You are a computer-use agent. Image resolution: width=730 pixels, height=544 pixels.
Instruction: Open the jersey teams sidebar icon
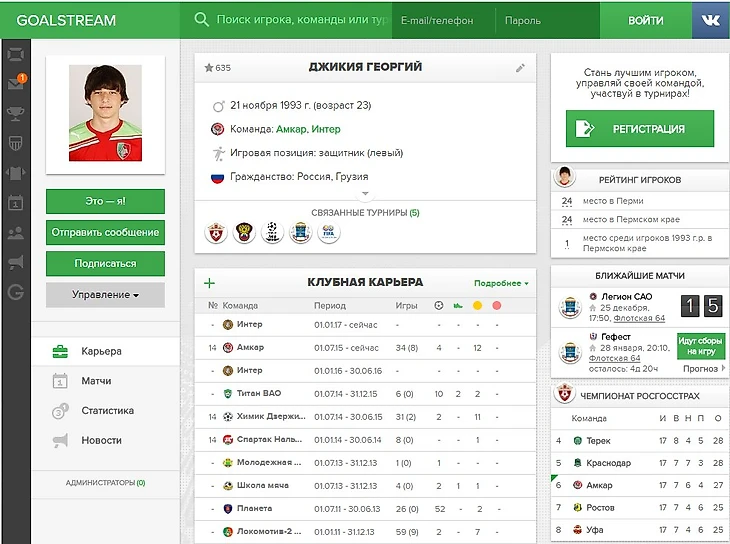pyautogui.click(x=16, y=173)
